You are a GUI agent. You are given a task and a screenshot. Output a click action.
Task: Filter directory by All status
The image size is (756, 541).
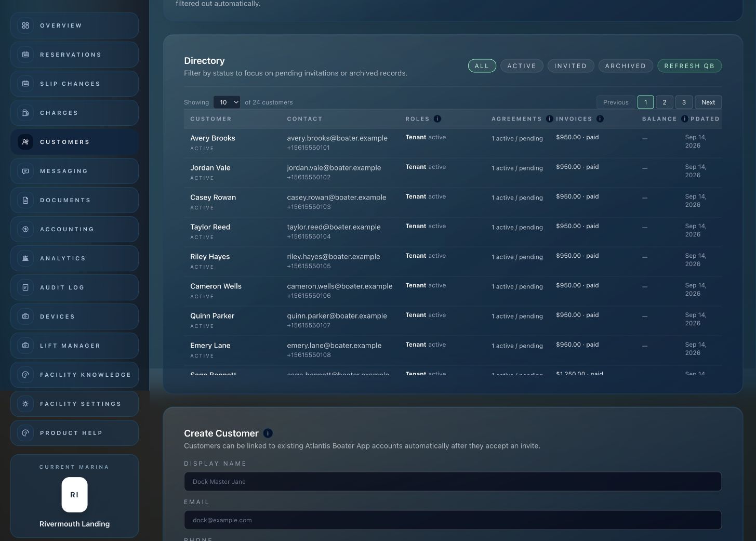[x=482, y=66]
